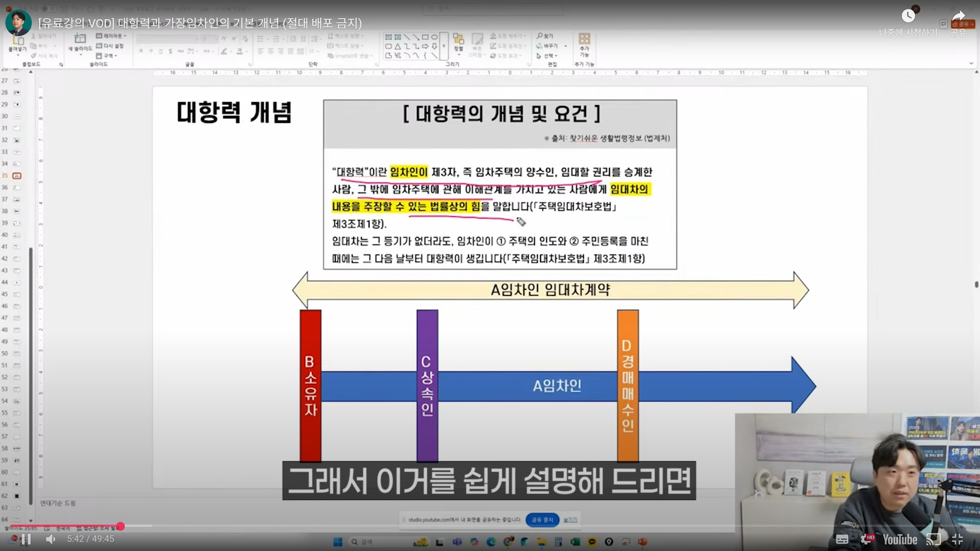Screen dimensions: 980x551
Task: Click the Add-ins (추가 기능) icon
Action: click(584, 39)
